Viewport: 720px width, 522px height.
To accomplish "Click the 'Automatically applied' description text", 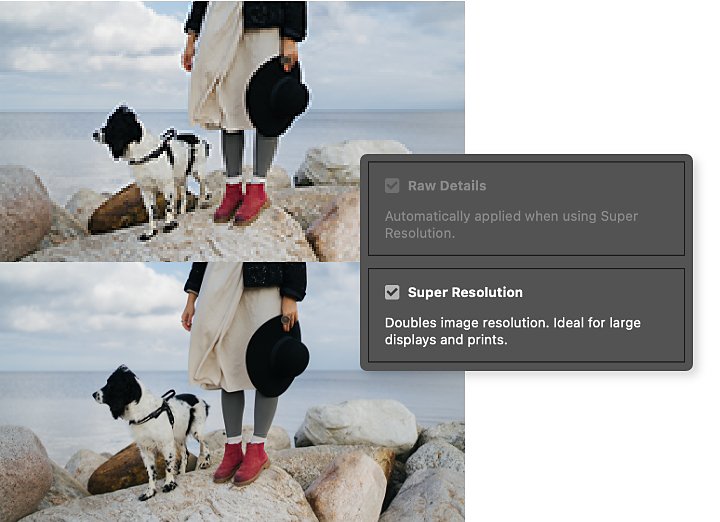I will pyautogui.click(x=512, y=225).
